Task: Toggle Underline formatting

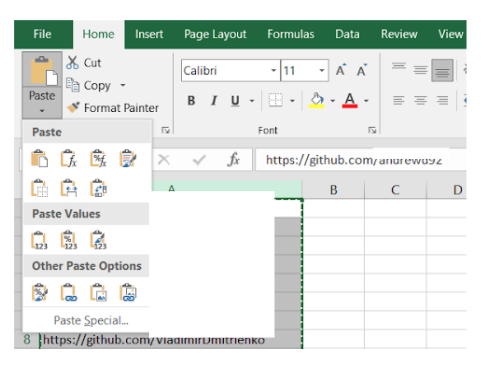Action: point(235,100)
